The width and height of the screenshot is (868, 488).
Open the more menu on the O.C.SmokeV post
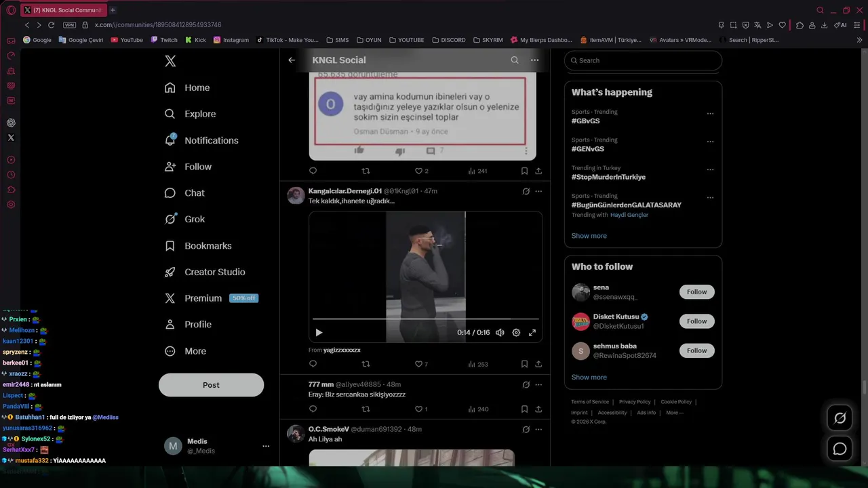pyautogui.click(x=538, y=429)
